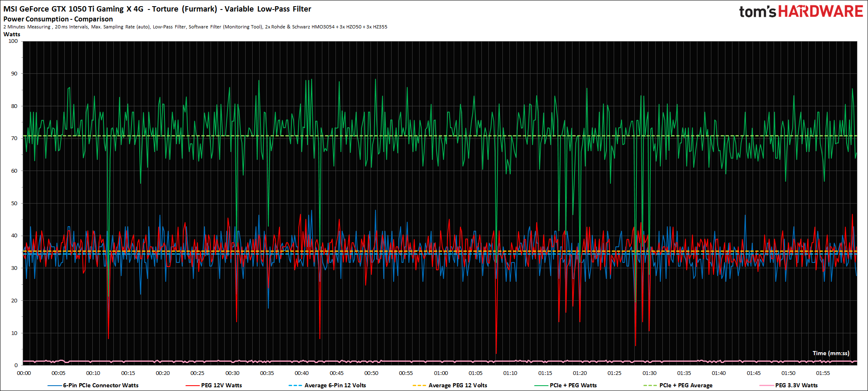Click the 50 watts y-axis tick label
Image resolution: width=868 pixels, height=391 pixels.
(x=14, y=204)
